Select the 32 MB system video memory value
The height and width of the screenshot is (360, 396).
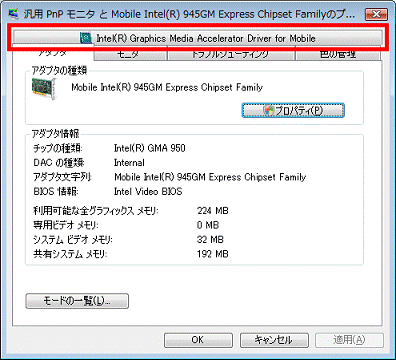coord(210,240)
